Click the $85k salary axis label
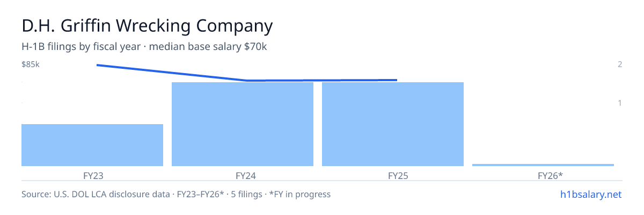The width and height of the screenshot is (644, 215). point(31,64)
